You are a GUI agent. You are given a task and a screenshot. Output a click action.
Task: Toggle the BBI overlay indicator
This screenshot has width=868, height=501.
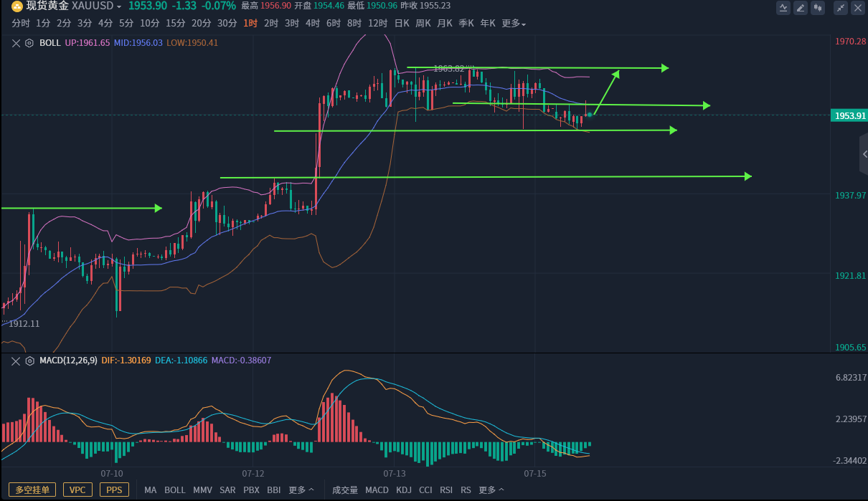pyautogui.click(x=273, y=490)
